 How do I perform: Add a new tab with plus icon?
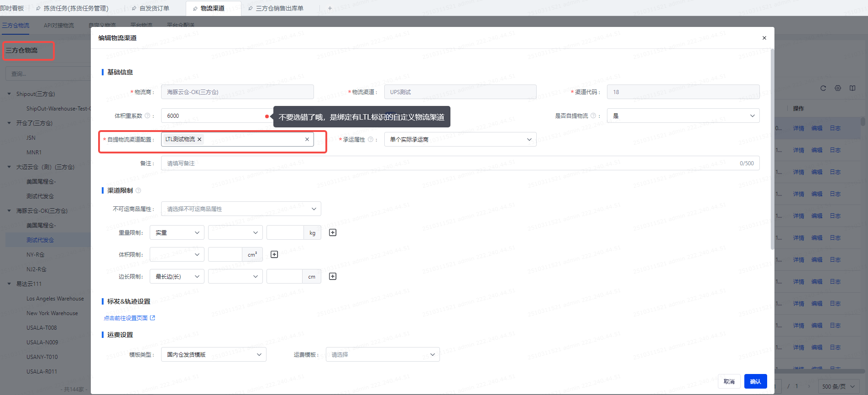(x=330, y=8)
